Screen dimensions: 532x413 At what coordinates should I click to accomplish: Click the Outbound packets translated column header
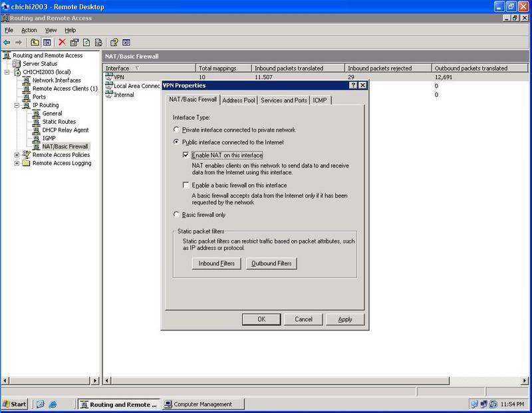(479, 69)
